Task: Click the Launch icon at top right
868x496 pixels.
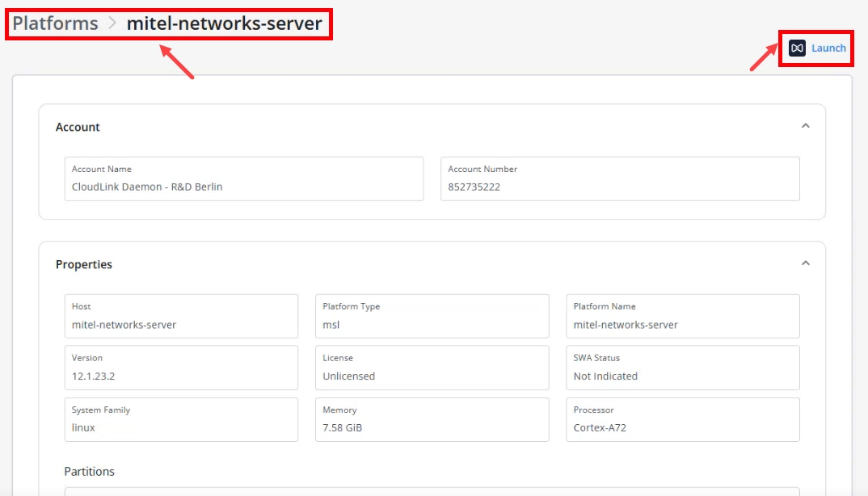Action: [797, 48]
